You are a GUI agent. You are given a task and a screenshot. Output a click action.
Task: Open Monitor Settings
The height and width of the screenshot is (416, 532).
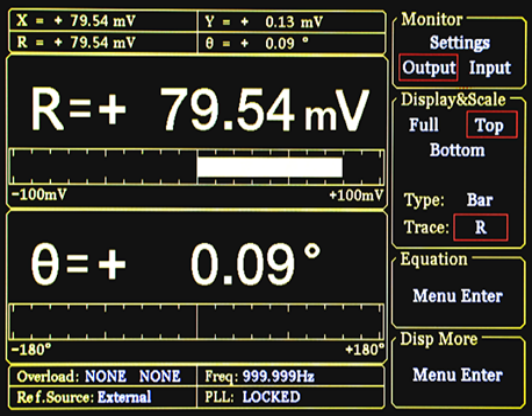(460, 43)
